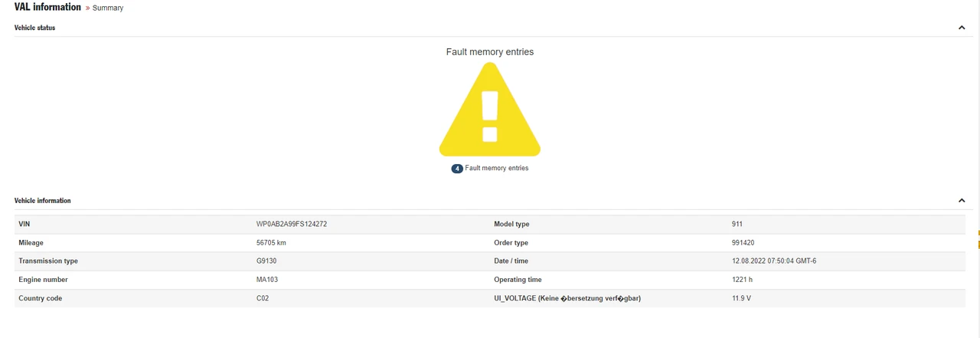Click the yellow fault warning triangle icon
This screenshot has width=980, height=338.
490,110
